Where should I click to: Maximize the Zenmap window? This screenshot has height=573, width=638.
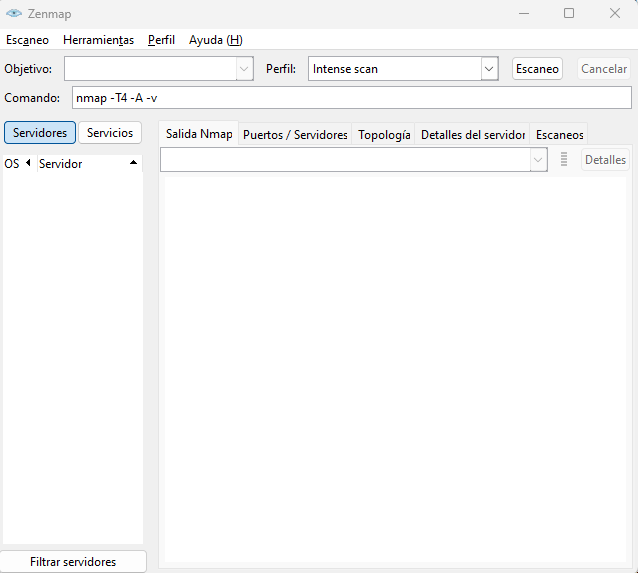(569, 13)
